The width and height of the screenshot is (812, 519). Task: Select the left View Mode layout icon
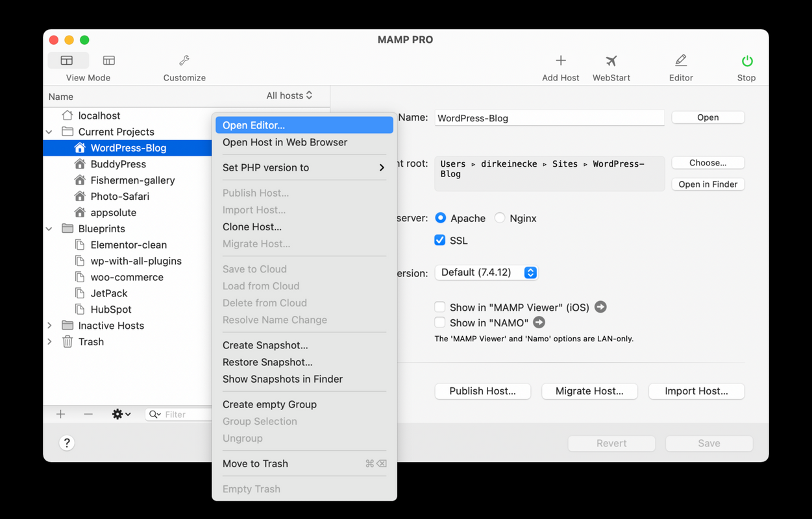click(x=67, y=60)
